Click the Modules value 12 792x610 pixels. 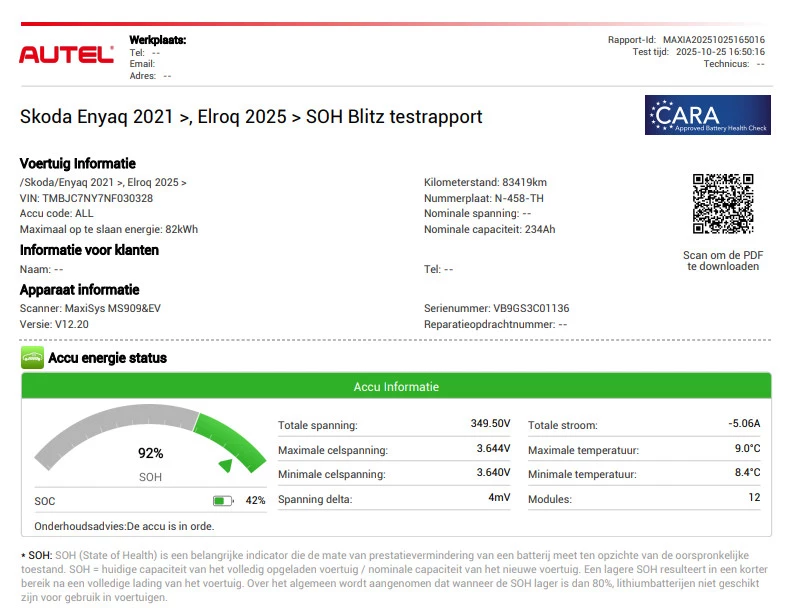754,497
